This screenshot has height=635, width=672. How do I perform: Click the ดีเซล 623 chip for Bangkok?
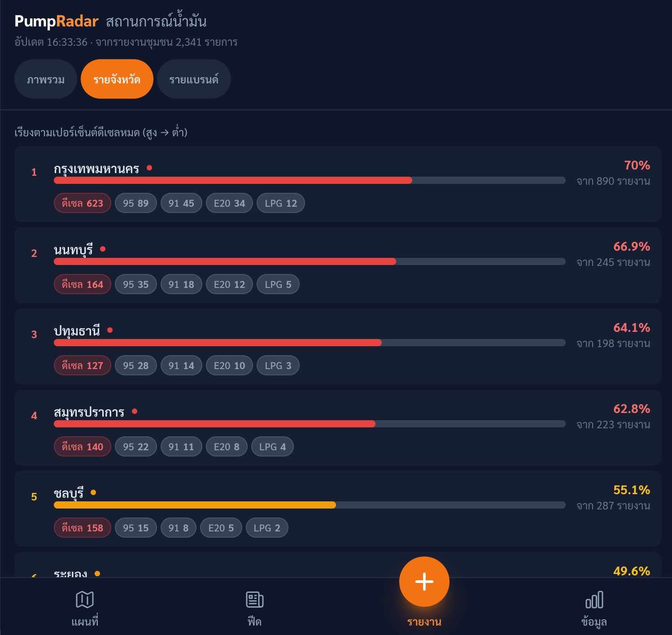pos(83,203)
